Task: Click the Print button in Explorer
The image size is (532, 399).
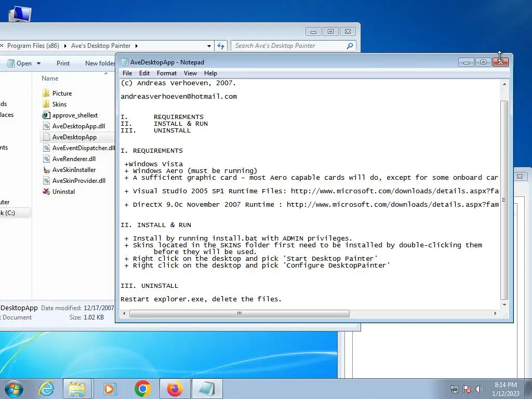Action: pos(63,63)
